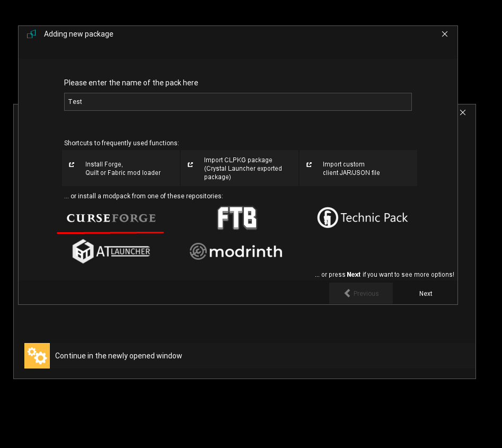502x448 pixels.
Task: Click the Adding new package title text
Action: [78, 34]
